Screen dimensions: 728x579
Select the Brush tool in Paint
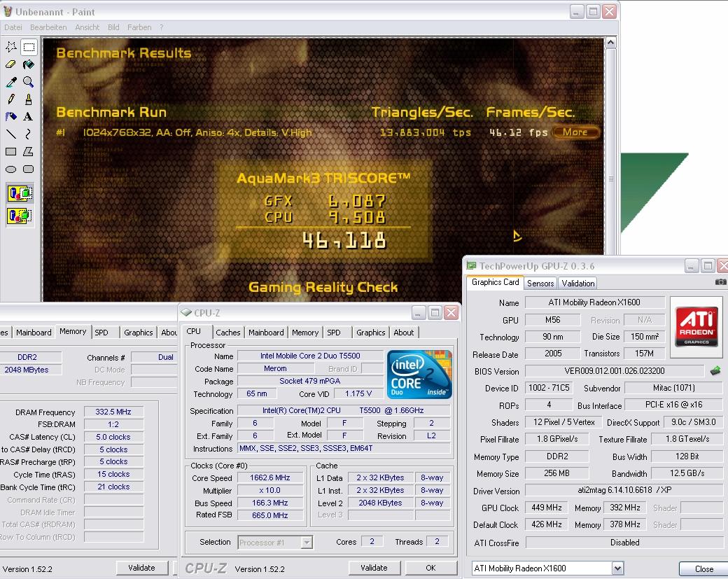[29, 99]
